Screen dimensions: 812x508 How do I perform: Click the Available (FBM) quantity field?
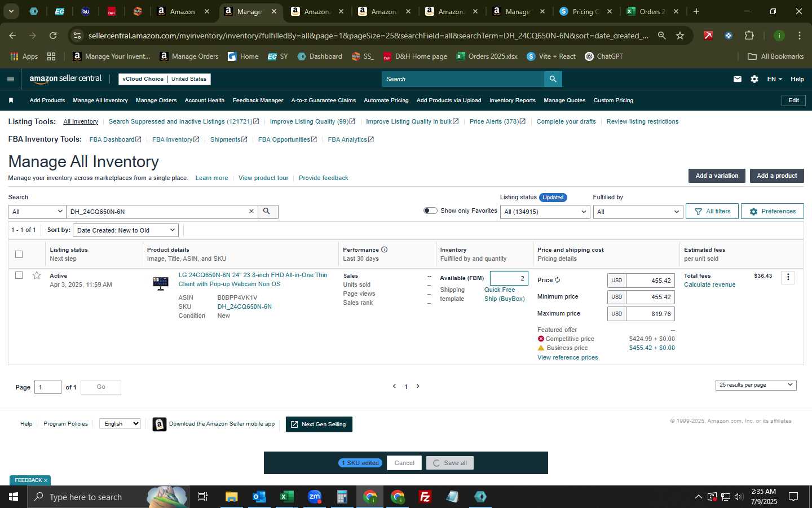coord(509,278)
